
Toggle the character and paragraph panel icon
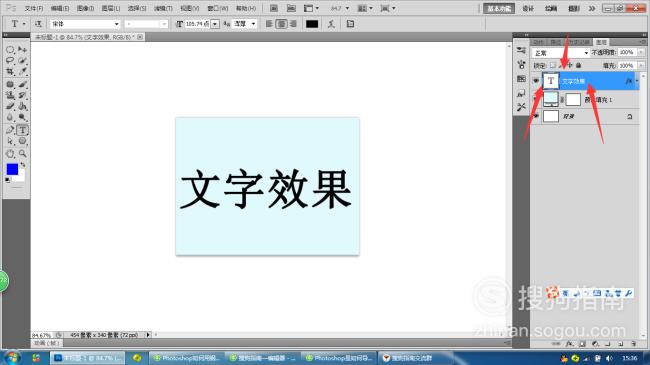click(x=350, y=24)
